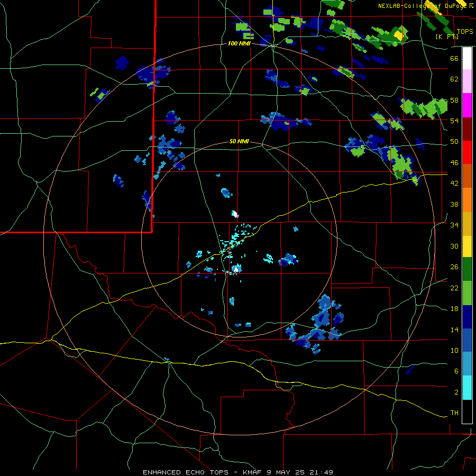Screen dimensions: 476x476
Task: Click the "10" scale label
Action: (454, 350)
